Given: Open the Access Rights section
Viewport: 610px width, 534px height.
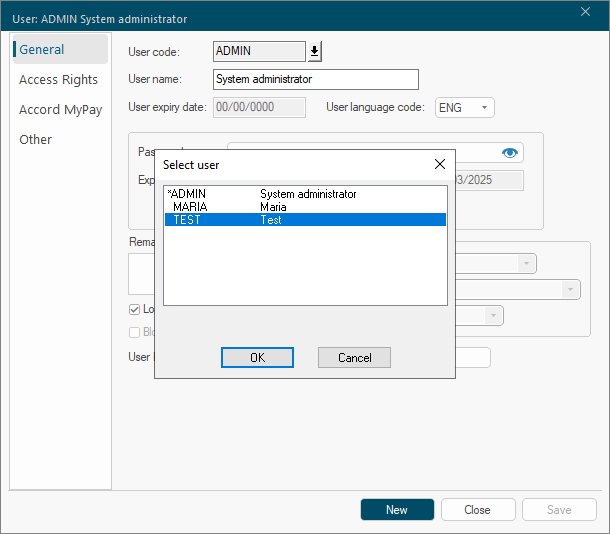Looking at the screenshot, I should click(58, 79).
